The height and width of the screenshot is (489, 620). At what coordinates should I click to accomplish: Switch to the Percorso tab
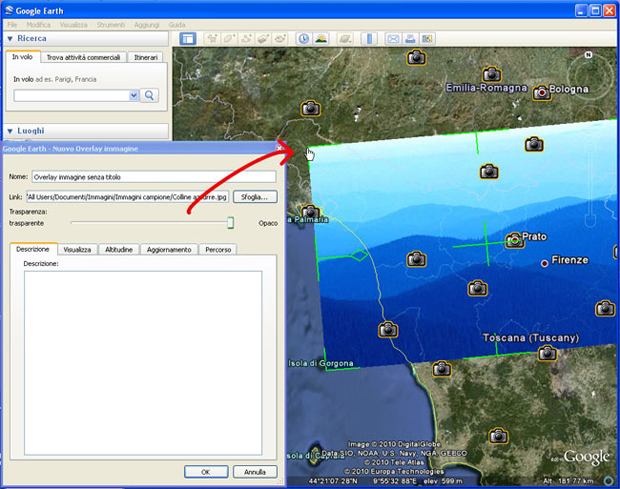218,249
